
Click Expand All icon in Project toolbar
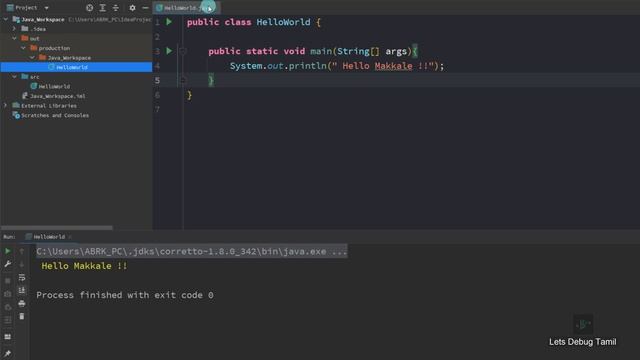tap(102, 8)
